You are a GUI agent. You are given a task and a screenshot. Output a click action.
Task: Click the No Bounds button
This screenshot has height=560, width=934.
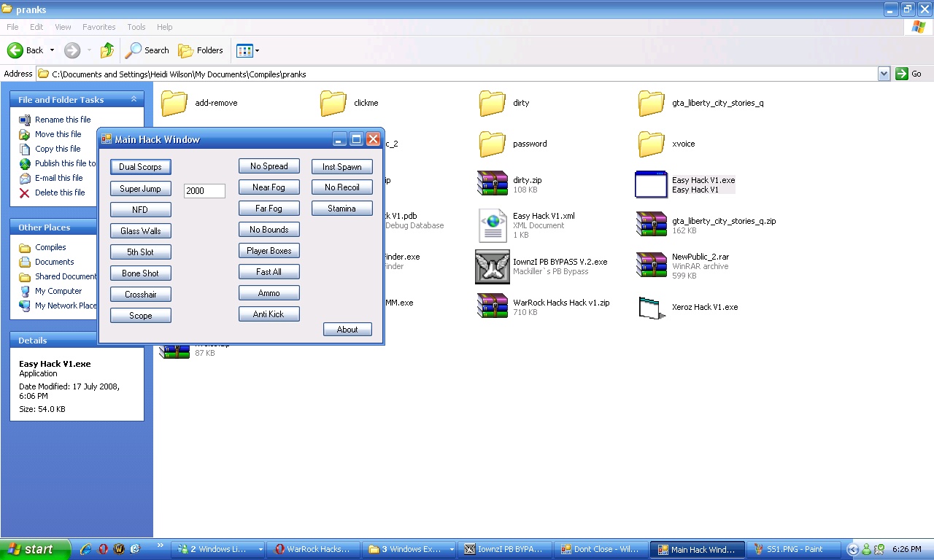tap(269, 230)
